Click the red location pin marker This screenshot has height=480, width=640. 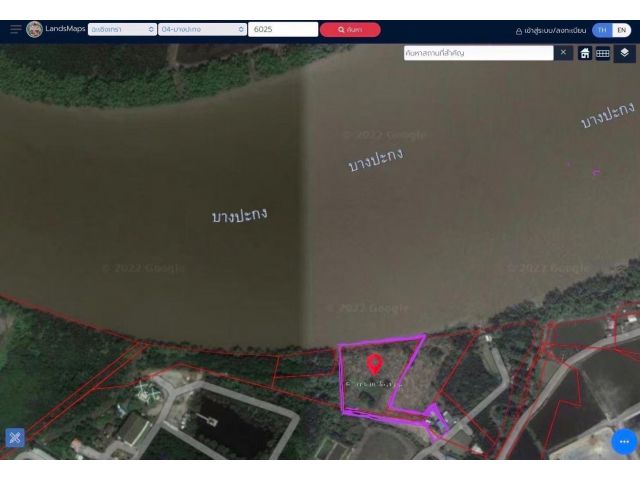(375, 364)
